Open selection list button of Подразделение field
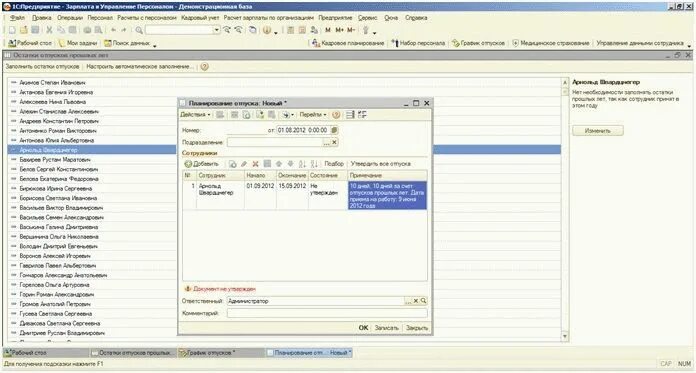This screenshot has width=696, height=373. (x=326, y=142)
